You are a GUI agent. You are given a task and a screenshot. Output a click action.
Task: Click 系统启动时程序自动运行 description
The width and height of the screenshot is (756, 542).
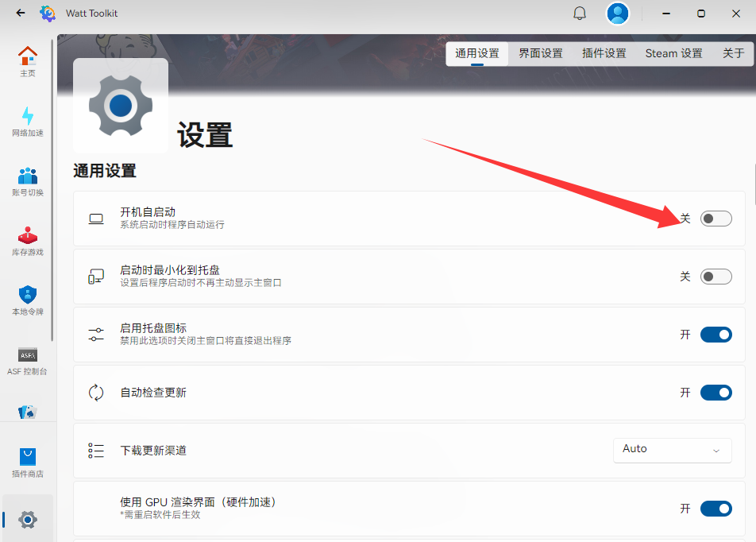172,225
